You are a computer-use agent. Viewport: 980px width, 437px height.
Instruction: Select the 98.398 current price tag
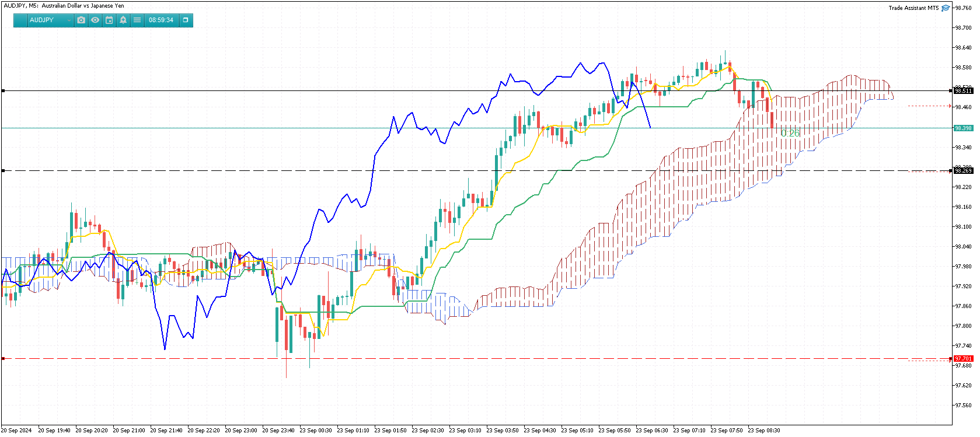(963, 128)
